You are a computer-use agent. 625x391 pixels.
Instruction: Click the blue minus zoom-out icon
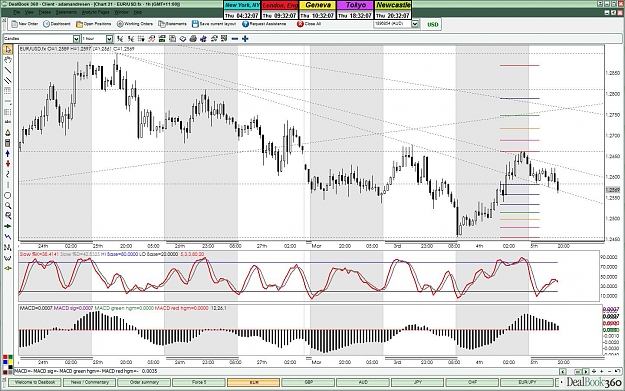[235, 39]
